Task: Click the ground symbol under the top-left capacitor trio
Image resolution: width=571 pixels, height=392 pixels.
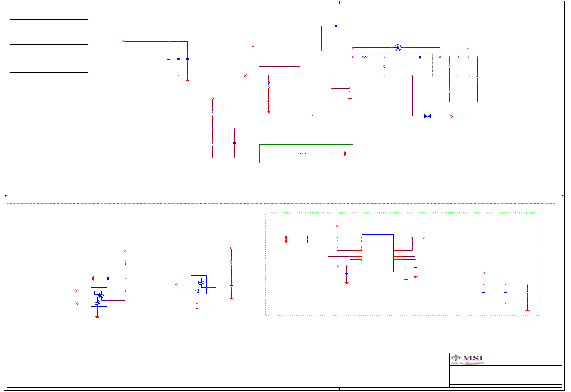Action: [x=188, y=80]
